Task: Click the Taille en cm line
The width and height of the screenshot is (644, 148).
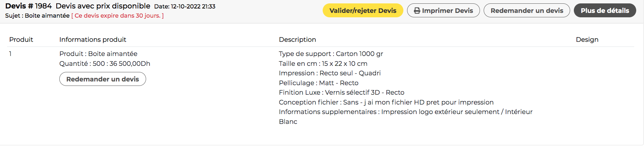Action: [323, 63]
